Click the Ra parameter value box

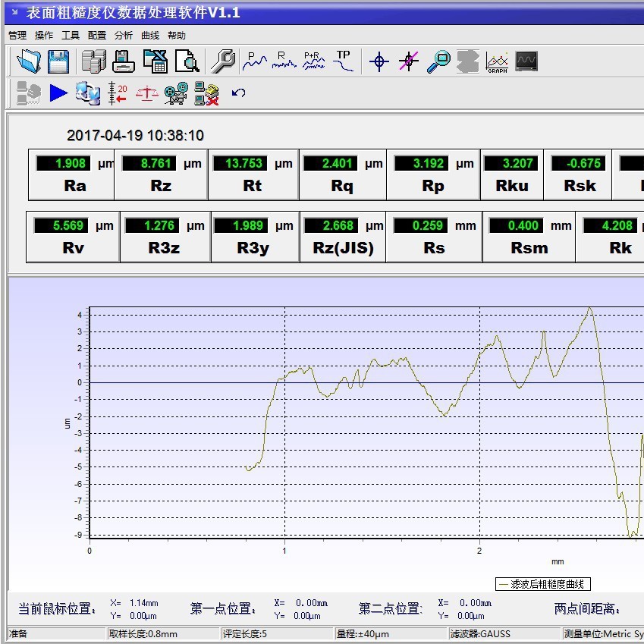tap(63, 163)
